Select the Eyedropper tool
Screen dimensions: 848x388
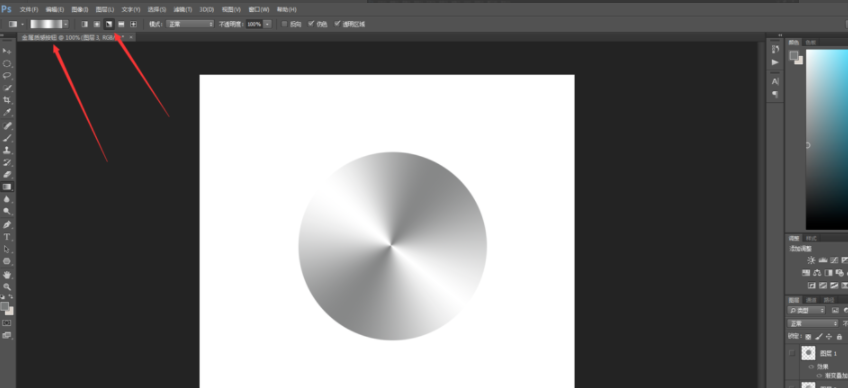pos(7,113)
